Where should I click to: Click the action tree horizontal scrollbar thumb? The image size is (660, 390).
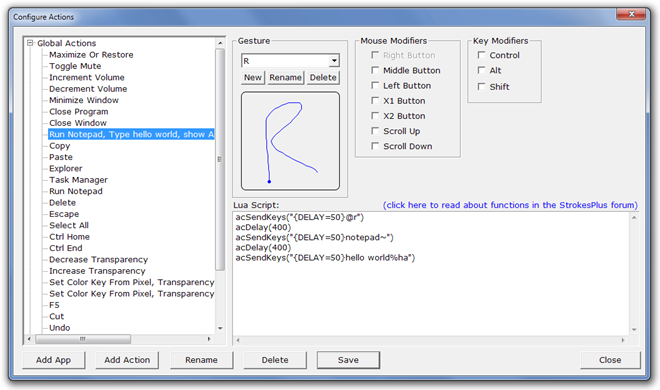pyautogui.click(x=83, y=339)
